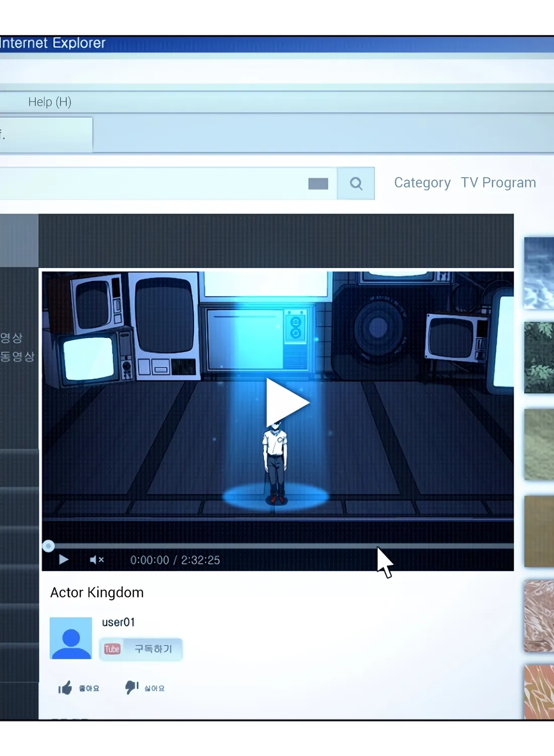Click the magnifier search button
Screen dimensions: 554x756
click(x=356, y=183)
